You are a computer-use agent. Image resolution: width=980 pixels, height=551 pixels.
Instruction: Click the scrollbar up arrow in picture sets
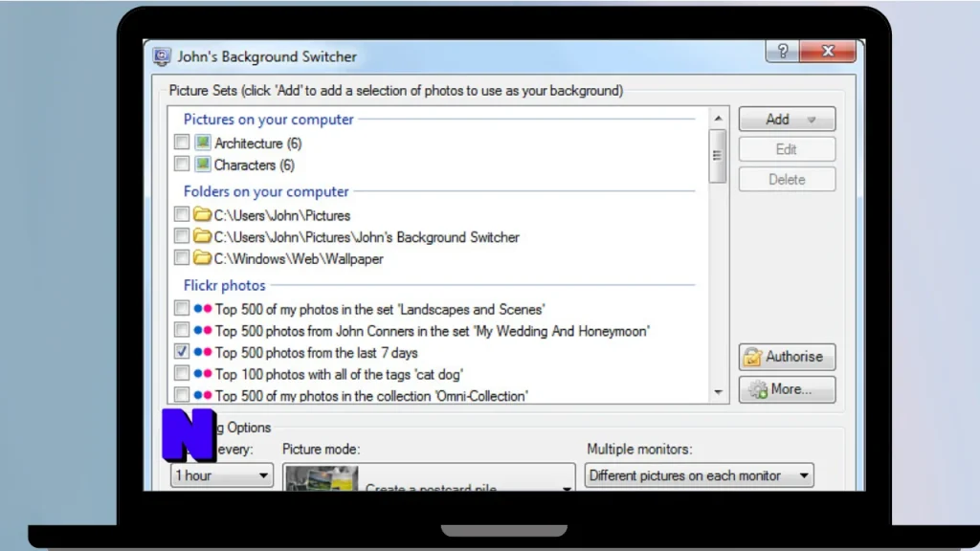718,118
